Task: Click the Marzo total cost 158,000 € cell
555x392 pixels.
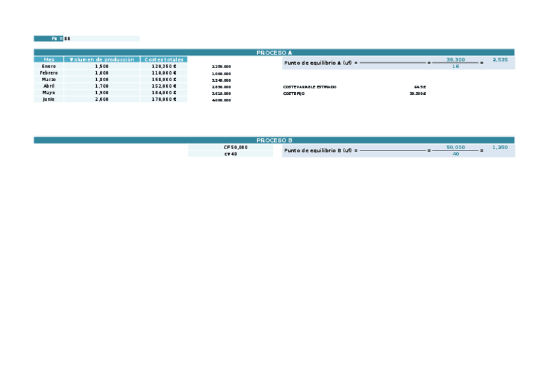Action: (164, 79)
